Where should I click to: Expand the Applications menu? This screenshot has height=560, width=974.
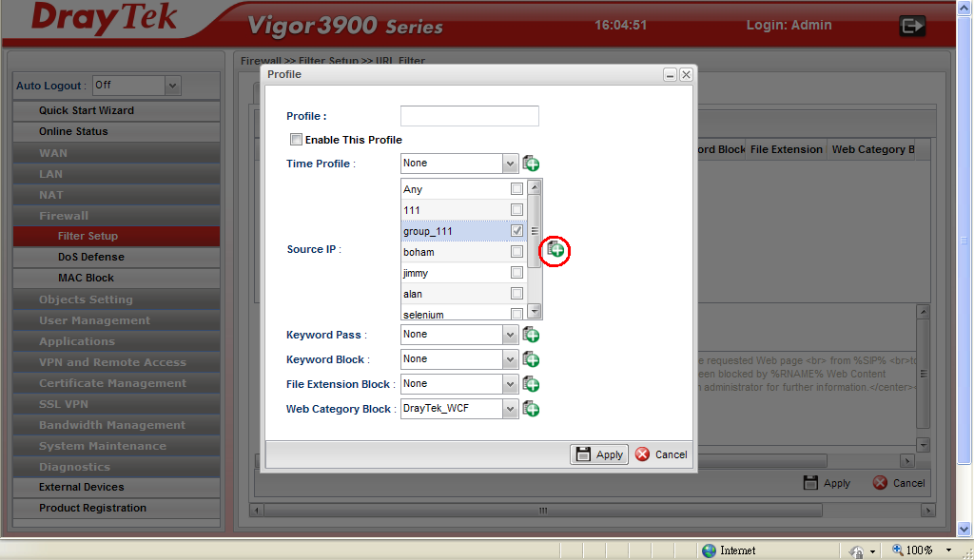tap(116, 341)
